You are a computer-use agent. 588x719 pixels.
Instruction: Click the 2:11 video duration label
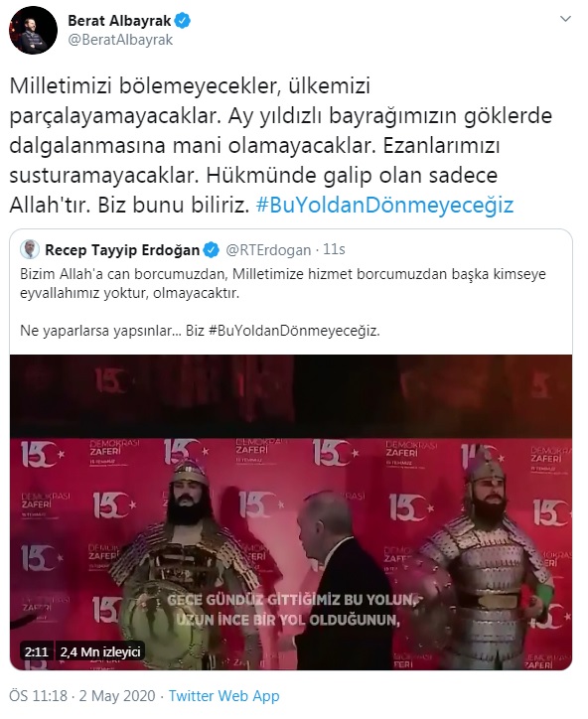(x=37, y=651)
